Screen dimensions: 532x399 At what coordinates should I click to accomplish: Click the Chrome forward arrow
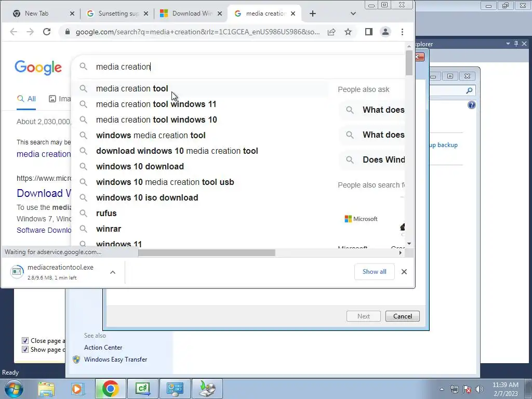click(30, 32)
